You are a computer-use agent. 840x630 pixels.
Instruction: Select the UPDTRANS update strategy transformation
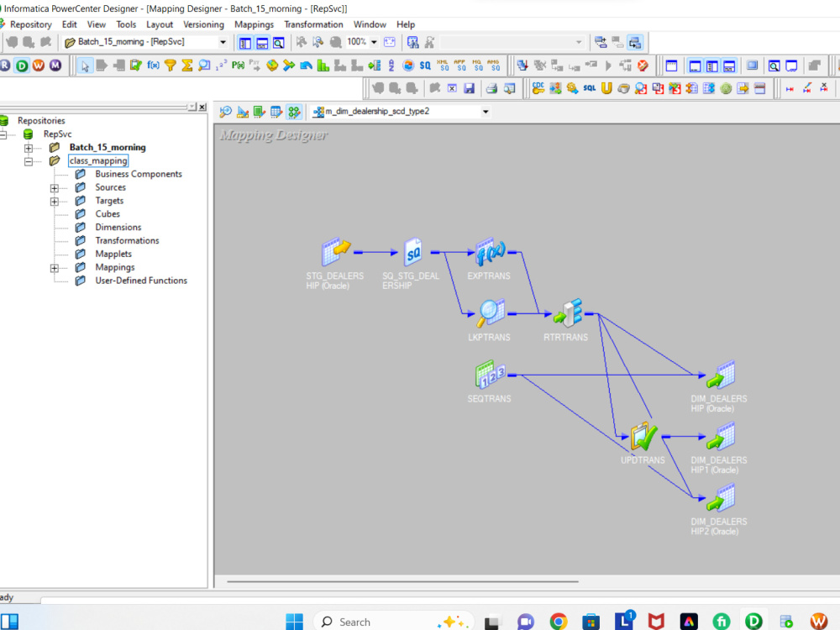click(643, 436)
